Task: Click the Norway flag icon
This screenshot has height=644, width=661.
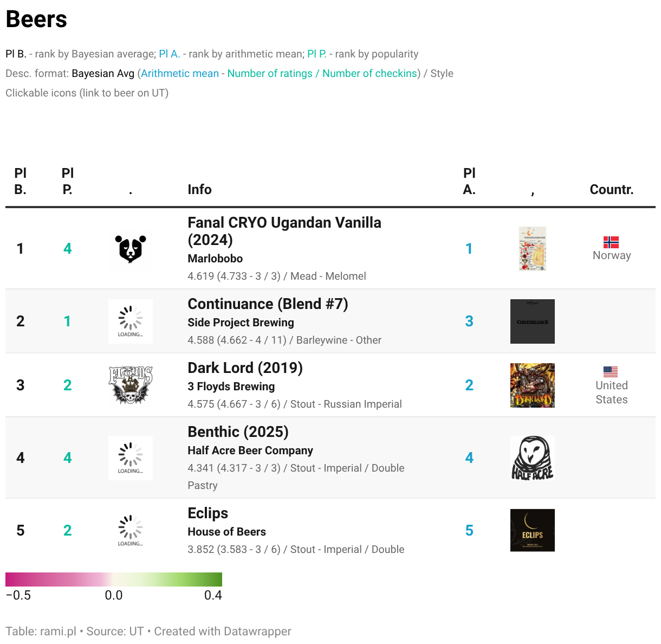Action: click(611, 242)
